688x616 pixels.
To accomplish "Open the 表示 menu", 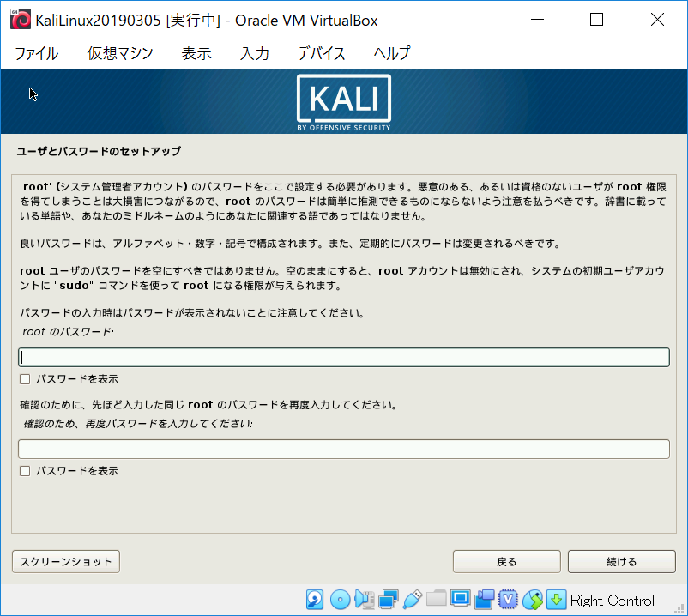I will 196,53.
